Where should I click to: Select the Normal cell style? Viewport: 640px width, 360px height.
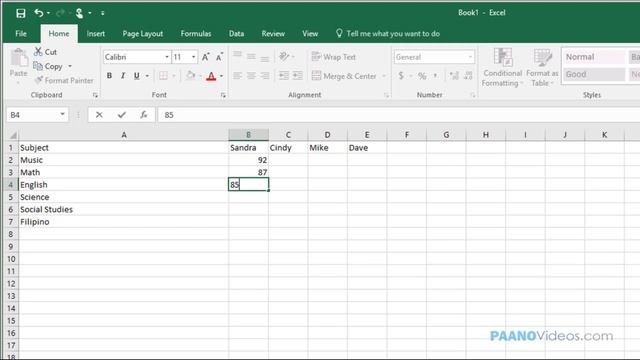click(594, 57)
